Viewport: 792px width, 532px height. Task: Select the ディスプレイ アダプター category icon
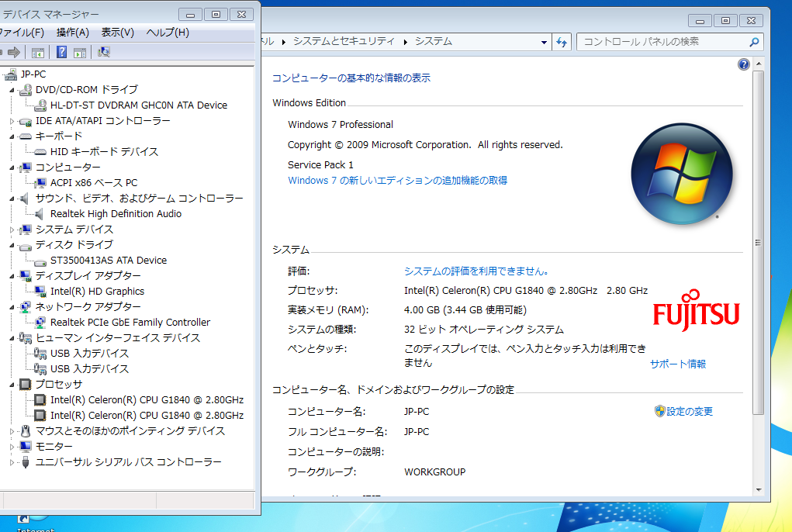tap(26, 276)
